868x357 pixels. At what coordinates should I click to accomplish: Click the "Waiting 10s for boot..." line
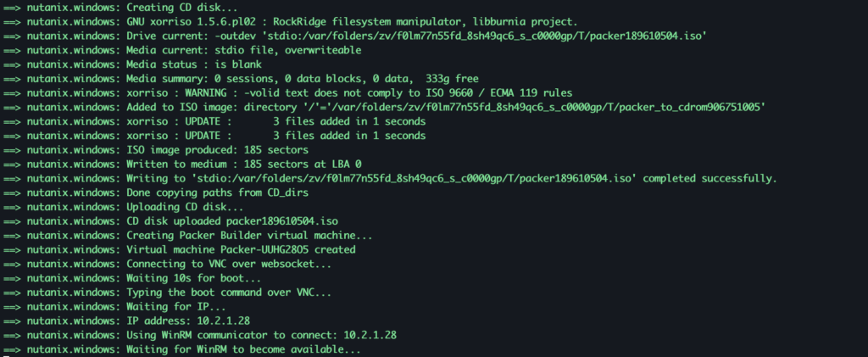pyautogui.click(x=194, y=278)
